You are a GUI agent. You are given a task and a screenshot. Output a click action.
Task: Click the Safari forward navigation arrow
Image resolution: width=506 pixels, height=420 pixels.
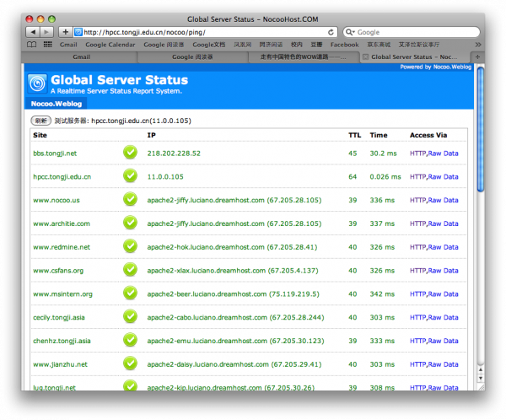click(x=47, y=32)
